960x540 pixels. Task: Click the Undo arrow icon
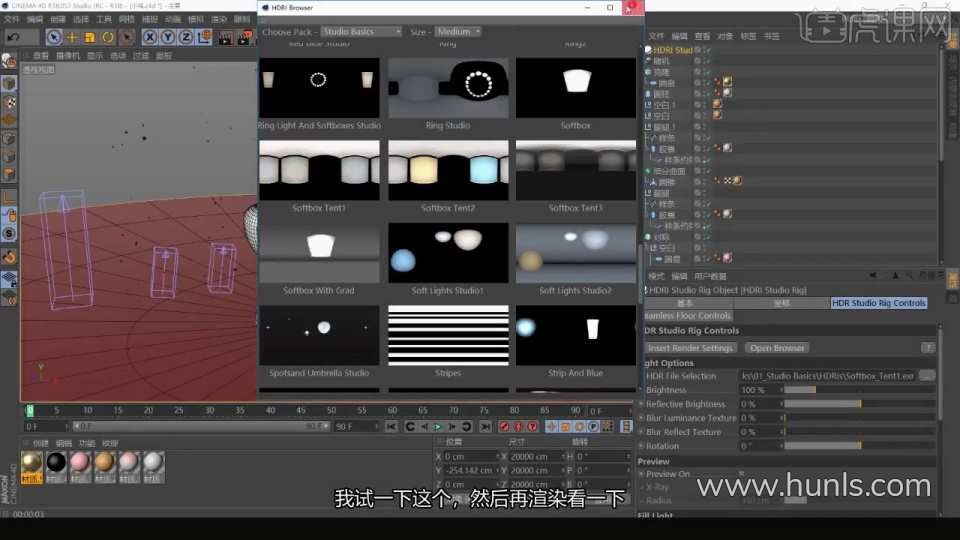click(13, 37)
